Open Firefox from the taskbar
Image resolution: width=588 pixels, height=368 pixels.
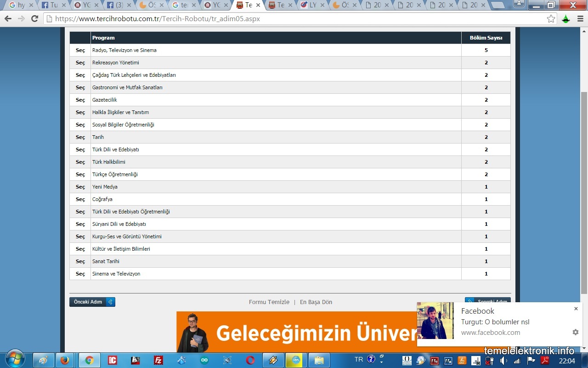[x=65, y=360]
